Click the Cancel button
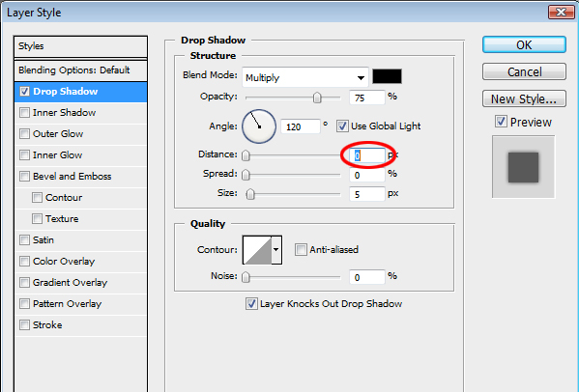The height and width of the screenshot is (392, 579). click(x=524, y=71)
